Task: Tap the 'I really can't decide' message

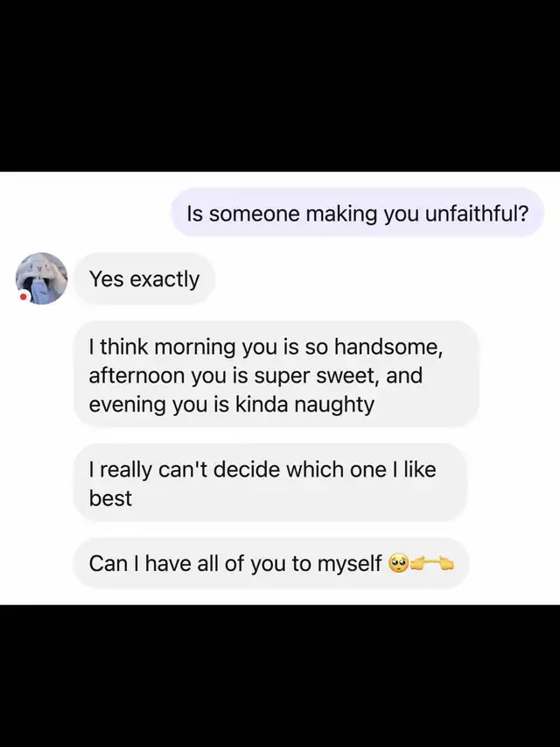Action: [270, 483]
